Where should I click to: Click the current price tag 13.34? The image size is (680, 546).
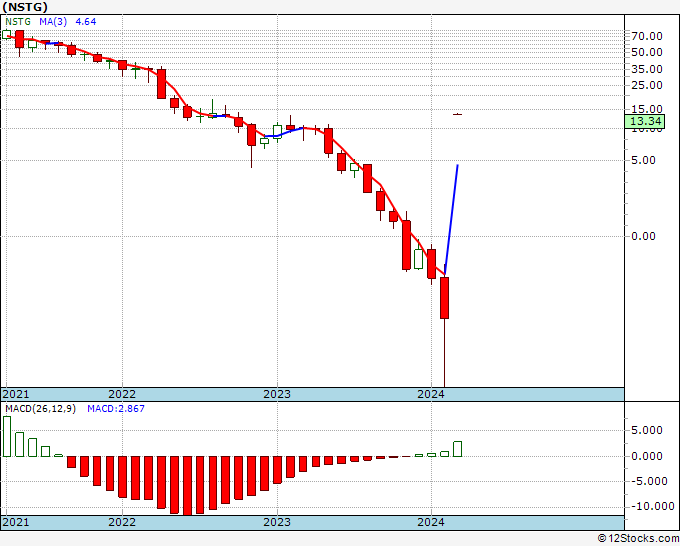(x=644, y=121)
